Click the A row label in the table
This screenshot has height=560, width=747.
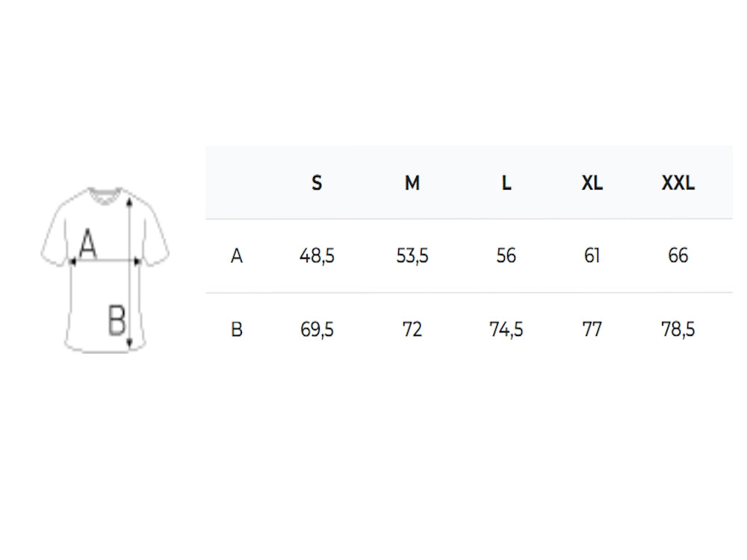click(237, 256)
